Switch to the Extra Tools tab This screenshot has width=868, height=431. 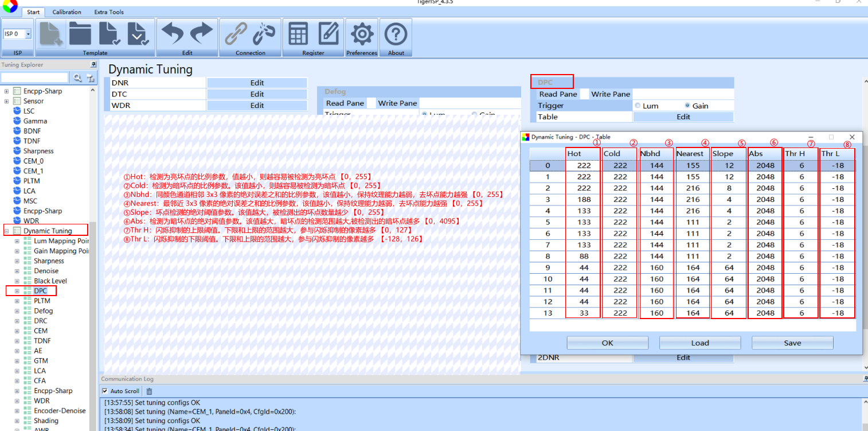[x=109, y=12]
